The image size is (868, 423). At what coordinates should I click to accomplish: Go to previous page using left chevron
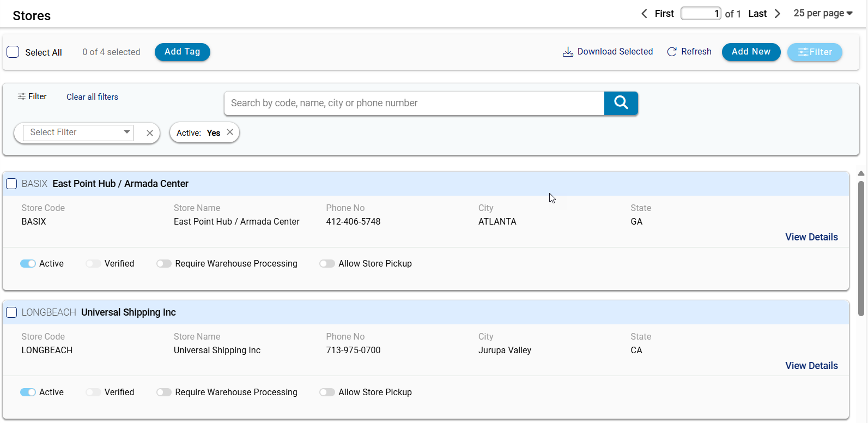click(x=644, y=14)
